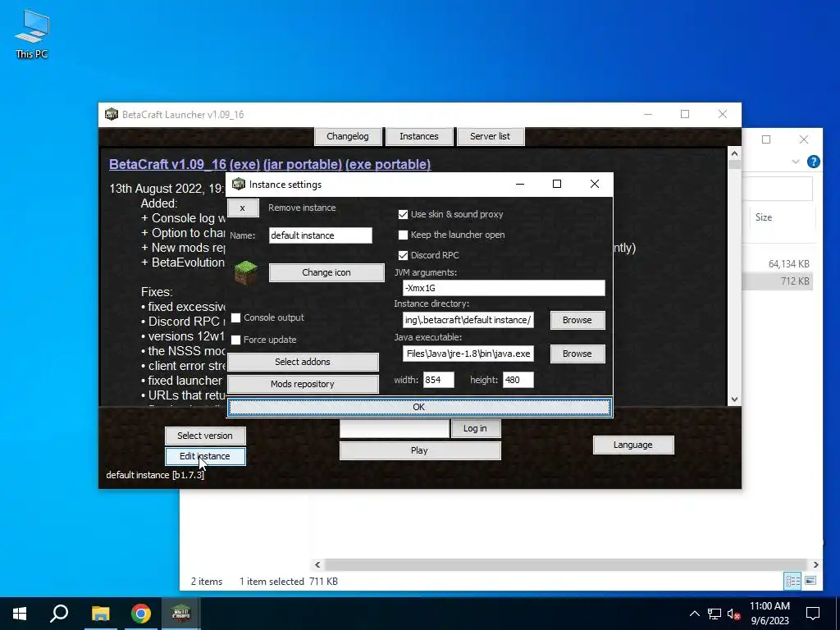The width and height of the screenshot is (840, 630).
Task: Click the Explorer horizontal scrollbar track
Action: tap(566, 564)
